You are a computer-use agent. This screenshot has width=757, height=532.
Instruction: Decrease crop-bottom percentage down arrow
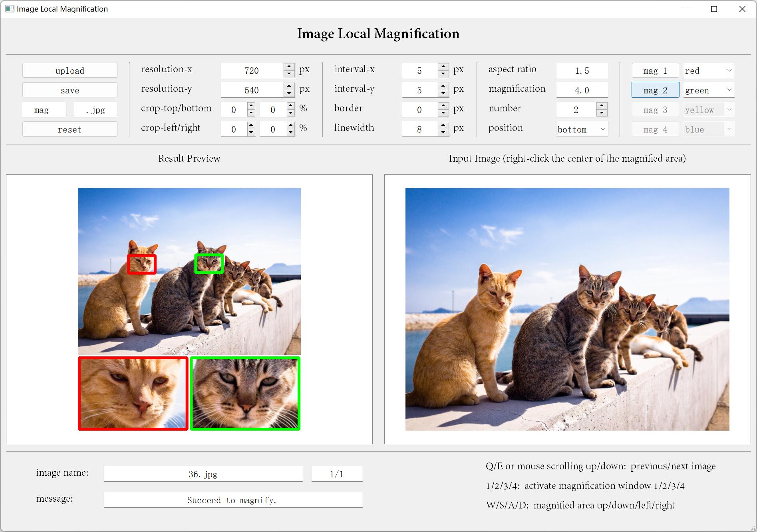(290, 113)
